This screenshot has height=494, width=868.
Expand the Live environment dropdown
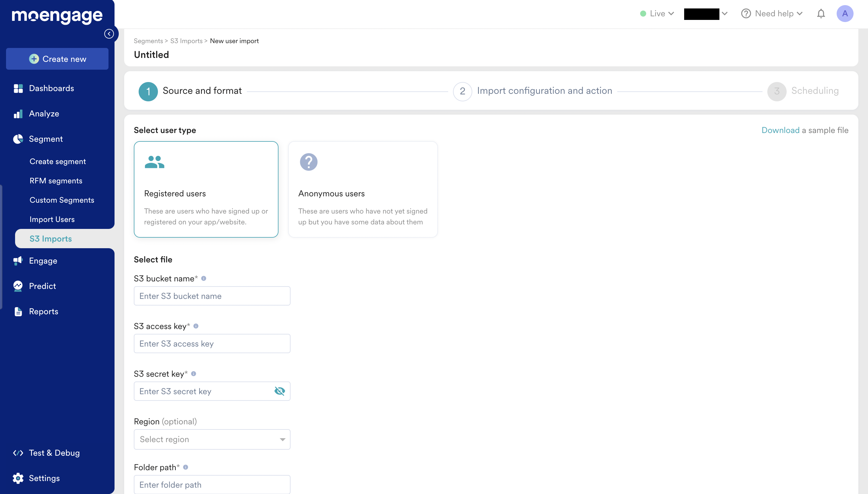point(657,14)
